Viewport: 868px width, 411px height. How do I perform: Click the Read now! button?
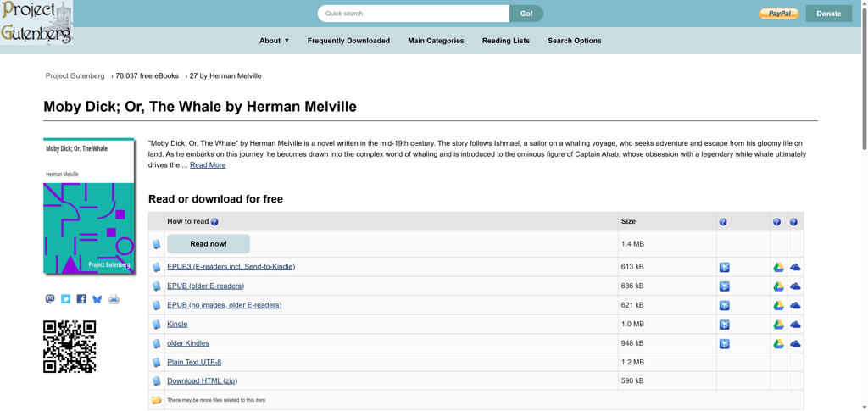point(209,244)
